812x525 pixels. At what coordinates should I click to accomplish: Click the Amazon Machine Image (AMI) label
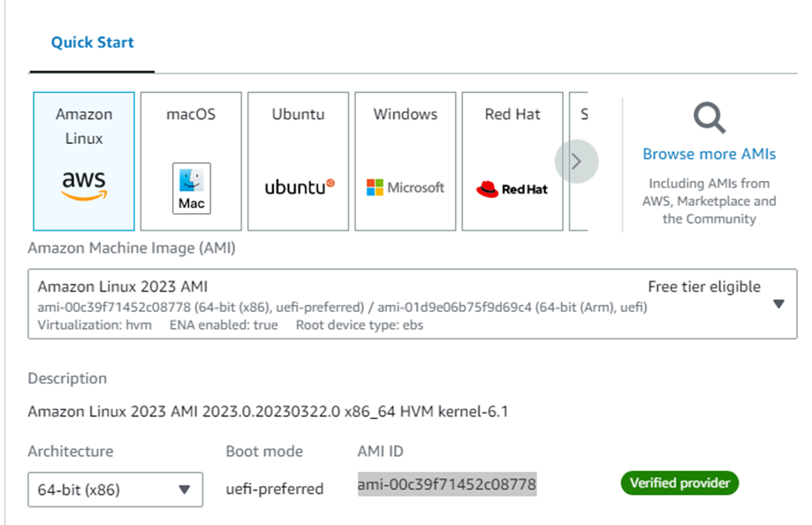[132, 248]
